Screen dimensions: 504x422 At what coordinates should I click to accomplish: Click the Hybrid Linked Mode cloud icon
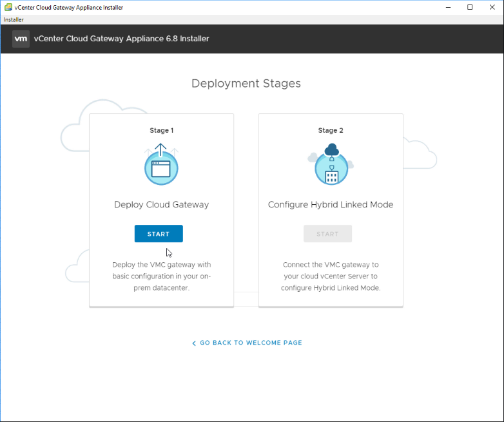[331, 164]
